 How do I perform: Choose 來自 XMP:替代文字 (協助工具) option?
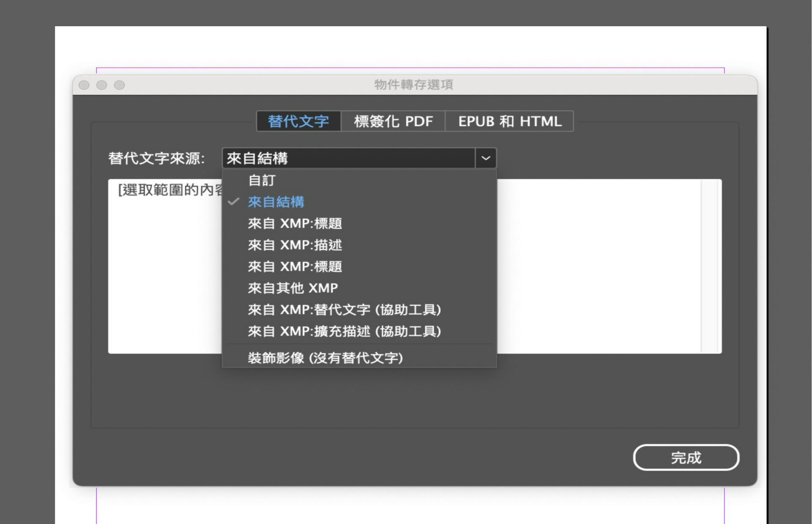pyautogui.click(x=345, y=310)
